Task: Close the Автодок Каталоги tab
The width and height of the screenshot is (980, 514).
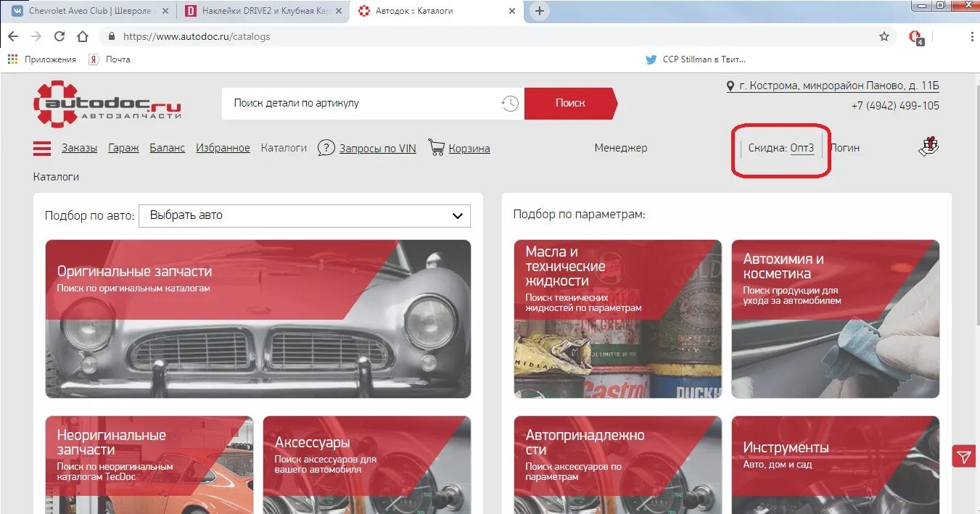Action: pyautogui.click(x=512, y=11)
